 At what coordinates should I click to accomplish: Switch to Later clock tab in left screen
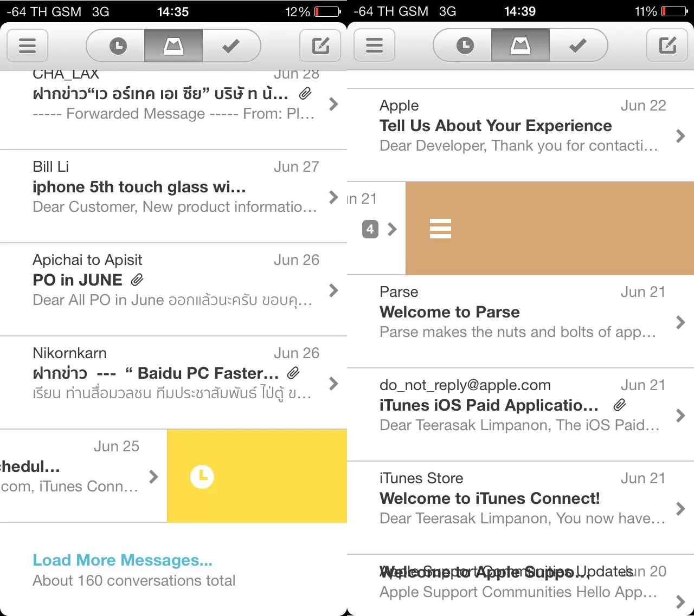(115, 46)
